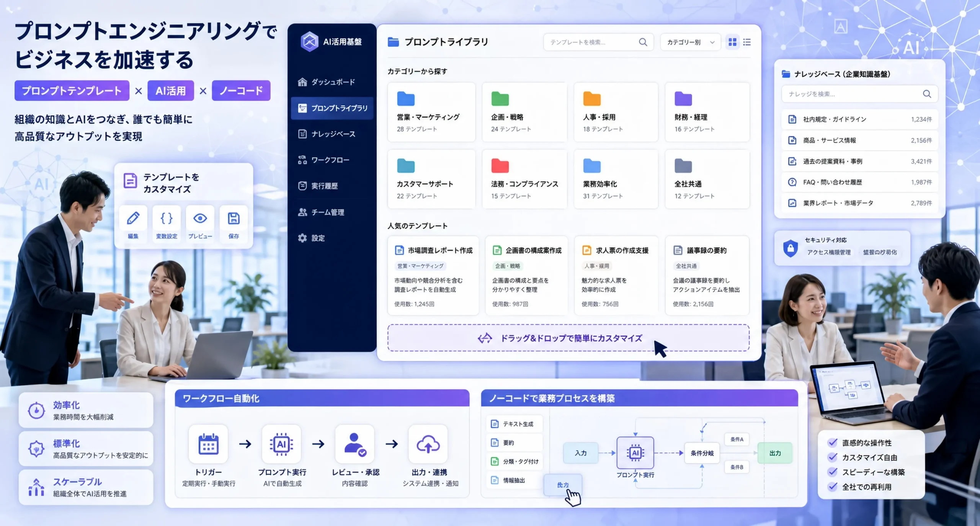This screenshot has height=526, width=980.
Task: Click the 条件B branch label
Action: (x=737, y=467)
